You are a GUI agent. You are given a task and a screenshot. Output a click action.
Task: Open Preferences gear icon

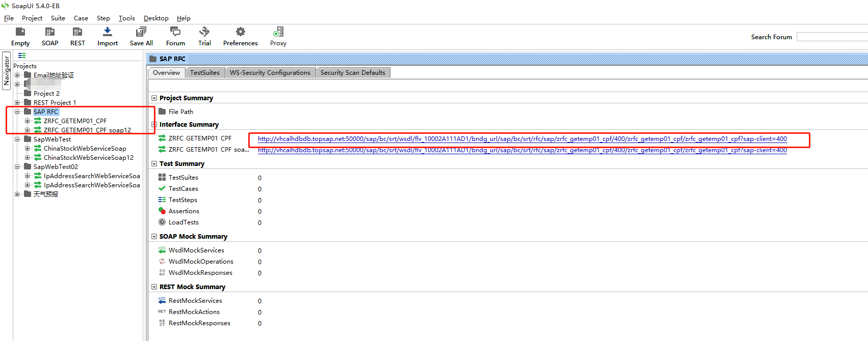click(241, 32)
